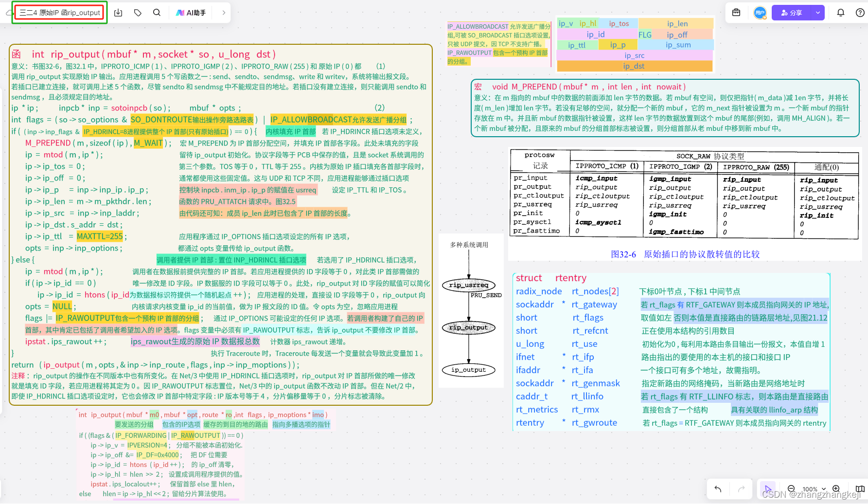Click the ip_dst header field cell
Screen dimensions: 868x504
coord(634,66)
